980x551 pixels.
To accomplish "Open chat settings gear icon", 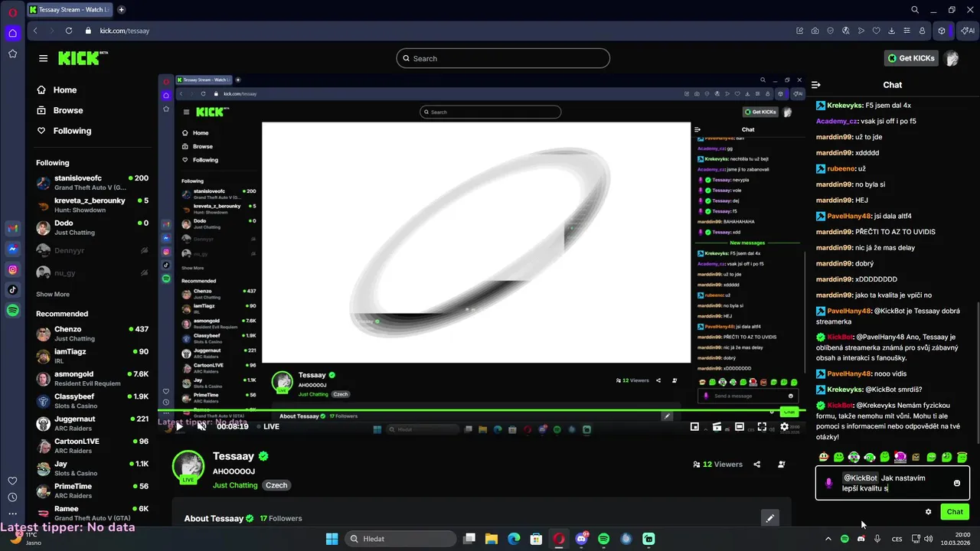I will coord(928,512).
